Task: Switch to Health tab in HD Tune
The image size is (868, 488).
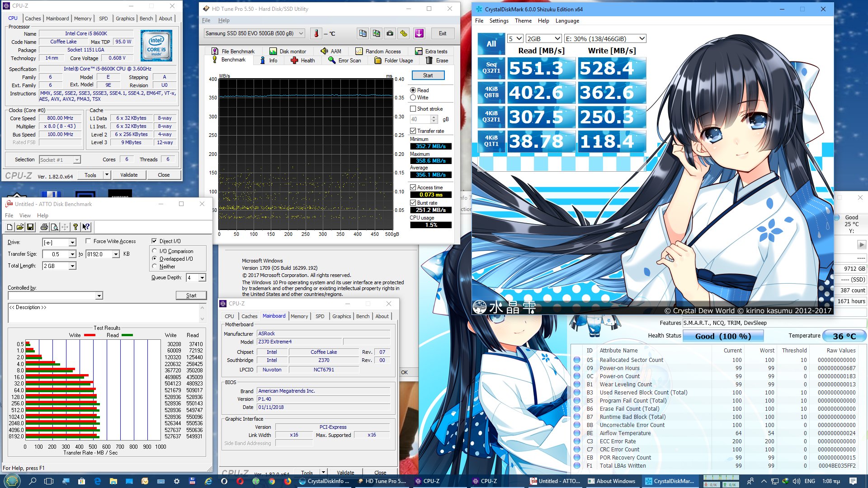Action: (x=303, y=61)
